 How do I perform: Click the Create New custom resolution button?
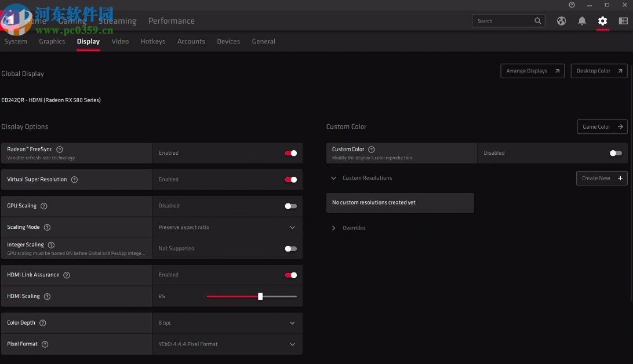coord(601,179)
